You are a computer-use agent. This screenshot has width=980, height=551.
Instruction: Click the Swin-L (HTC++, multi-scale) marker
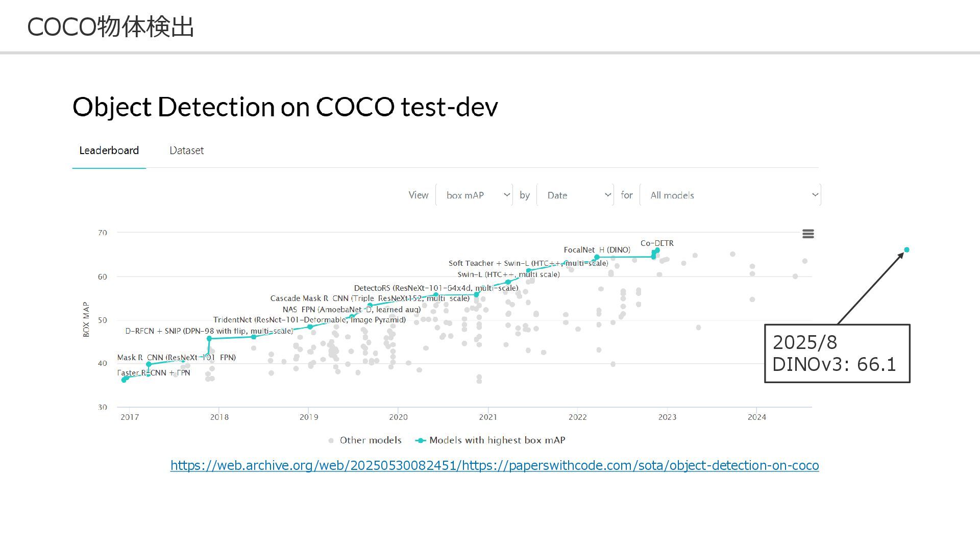tap(507, 282)
